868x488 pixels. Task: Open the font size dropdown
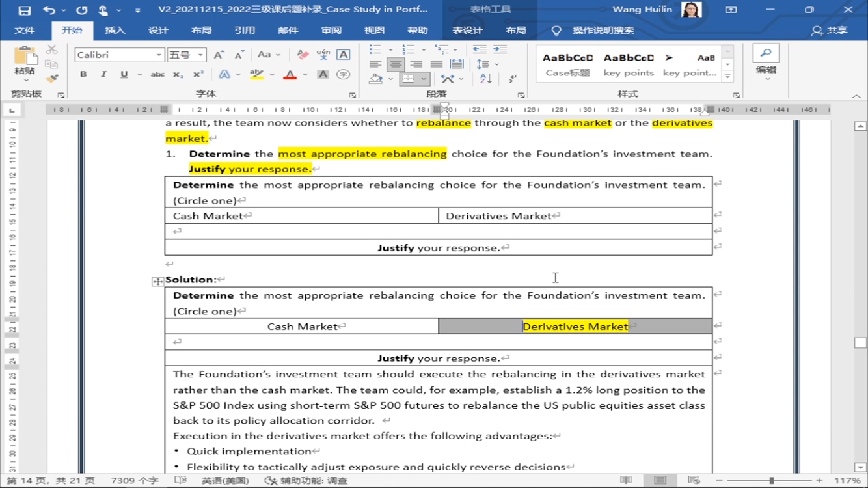[201, 55]
